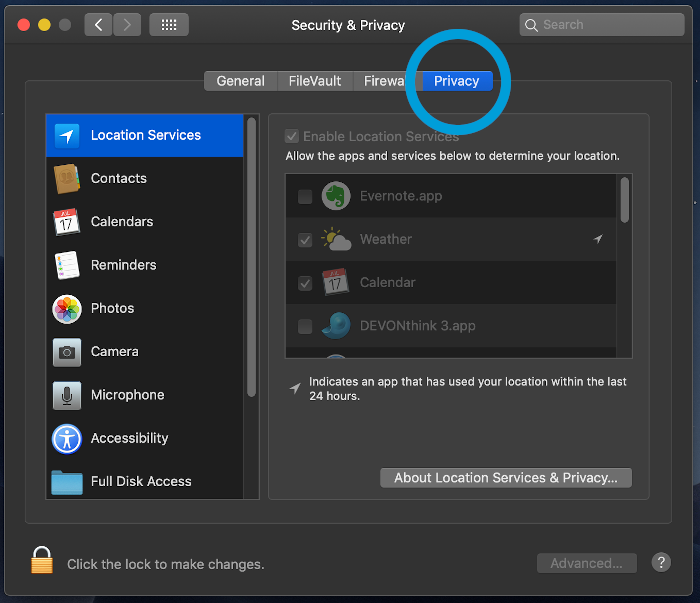This screenshot has width=700, height=603.
Task: Click the lock to make changes
Action: 42,562
